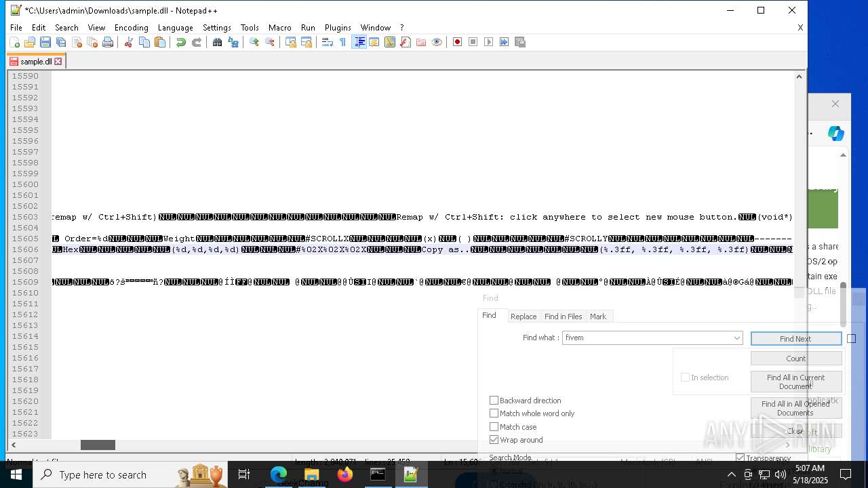This screenshot has width=868, height=488.
Task: Click the Playback macro toolbar icon
Action: [488, 42]
